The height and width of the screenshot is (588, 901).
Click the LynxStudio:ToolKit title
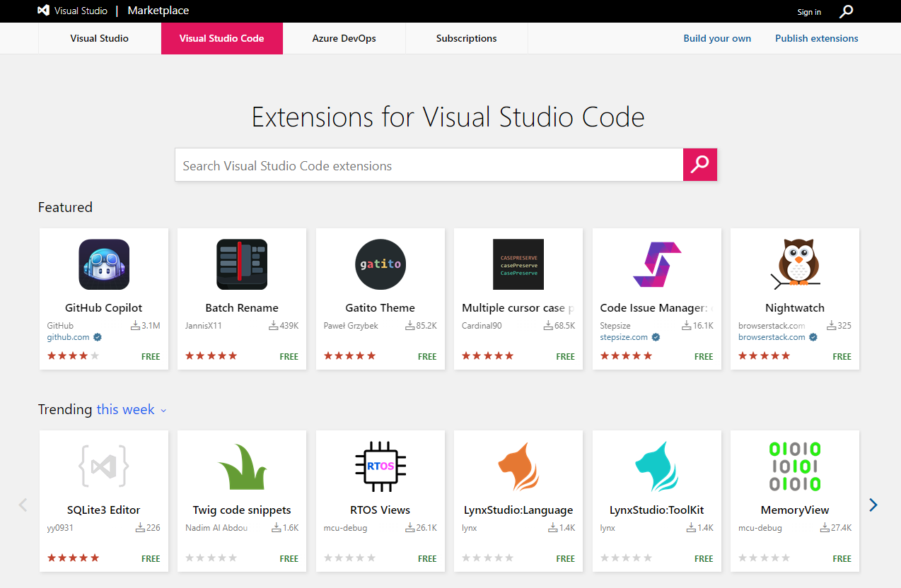[657, 510]
